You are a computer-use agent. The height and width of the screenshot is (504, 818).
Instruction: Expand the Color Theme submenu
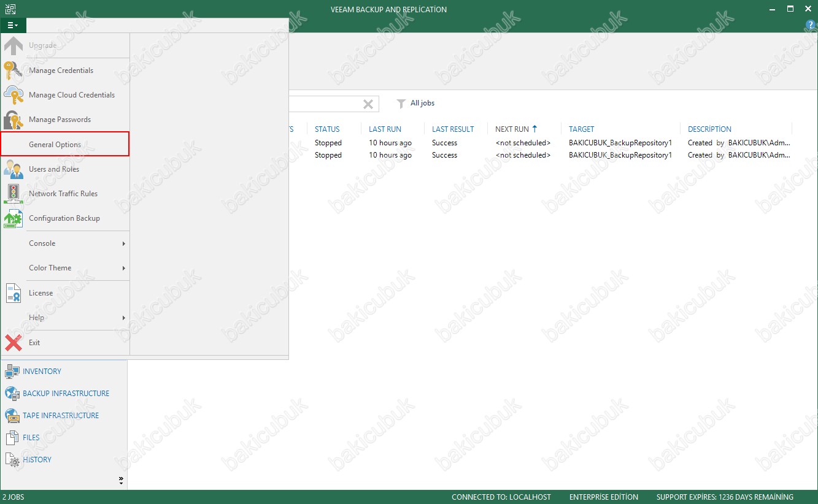[64, 268]
